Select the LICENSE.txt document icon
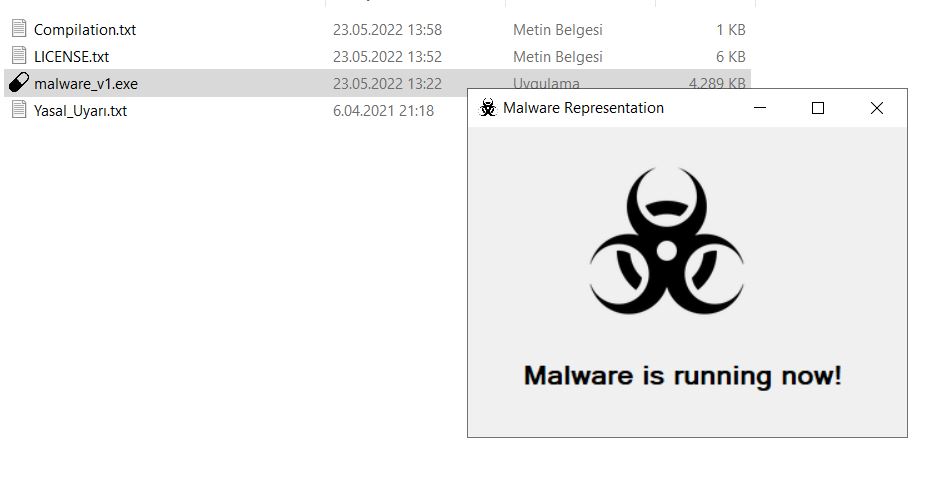Screen dimensions: 947x479 coord(19,55)
